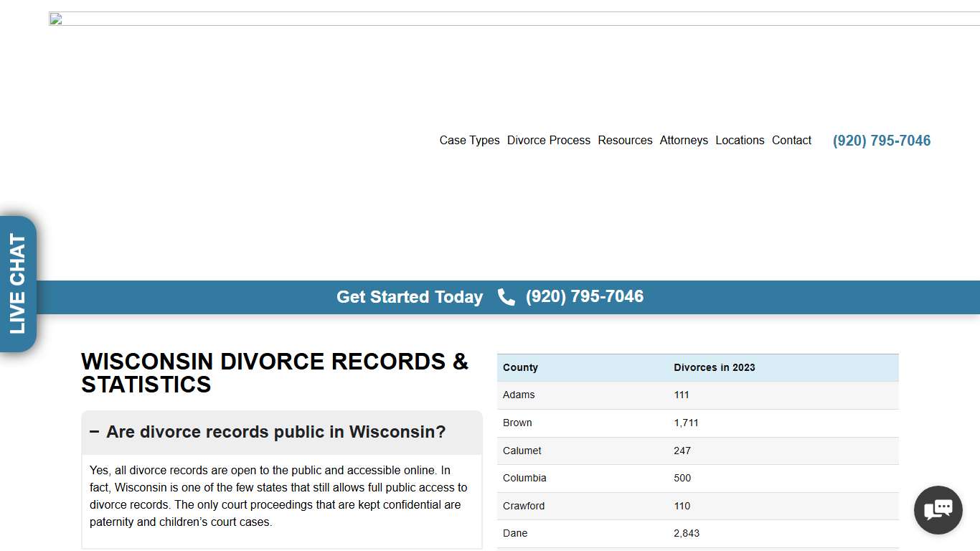Image resolution: width=980 pixels, height=551 pixels.
Task: Click the Wisconsin Divorce Records heading
Action: 275,373
